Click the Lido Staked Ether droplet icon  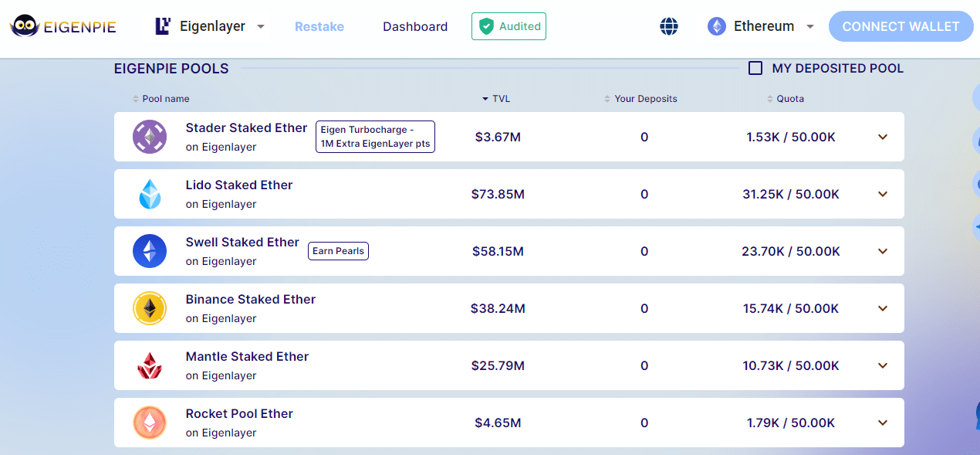150,194
